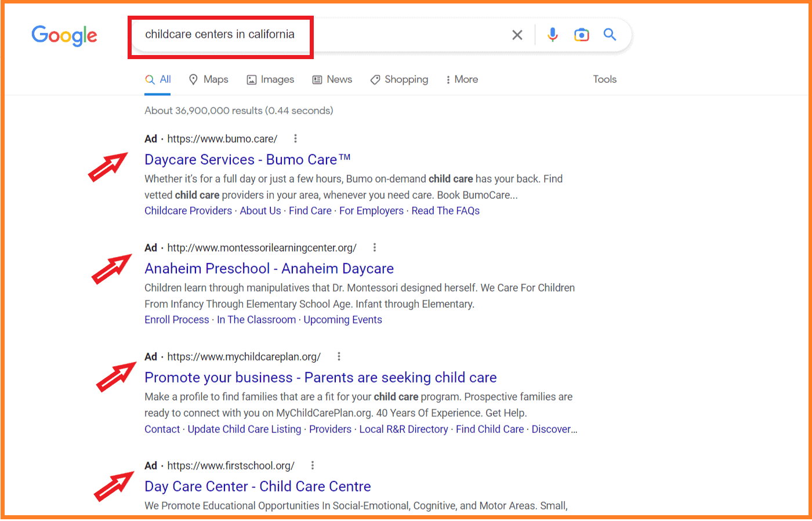Open the In The Classroom sitelink
This screenshot has width=812, height=521.
pos(256,320)
